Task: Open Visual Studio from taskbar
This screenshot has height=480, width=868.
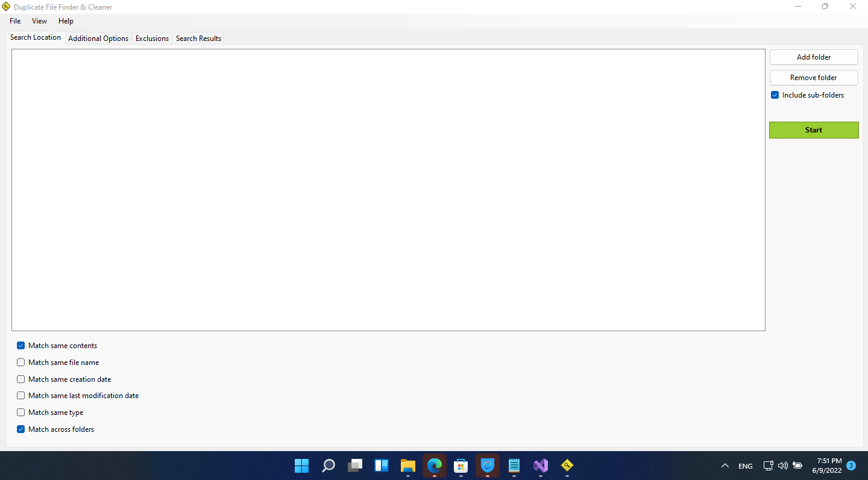Action: (x=541, y=466)
